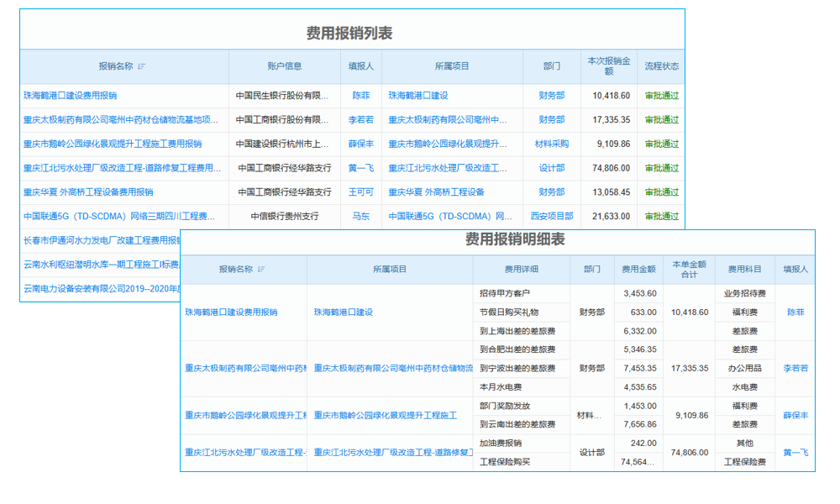This screenshot has height=504, width=840.
Task: Click 黄一飞 in the detail table
Action: pos(795,454)
